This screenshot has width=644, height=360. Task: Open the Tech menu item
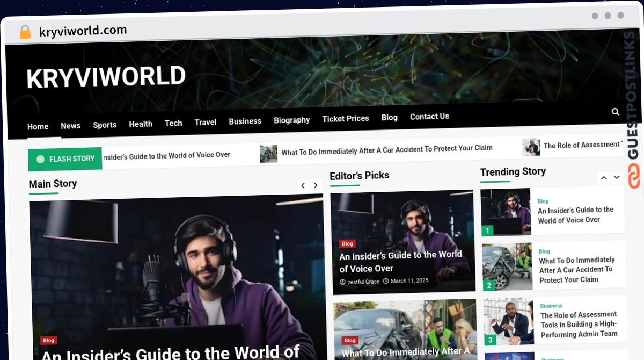click(173, 123)
